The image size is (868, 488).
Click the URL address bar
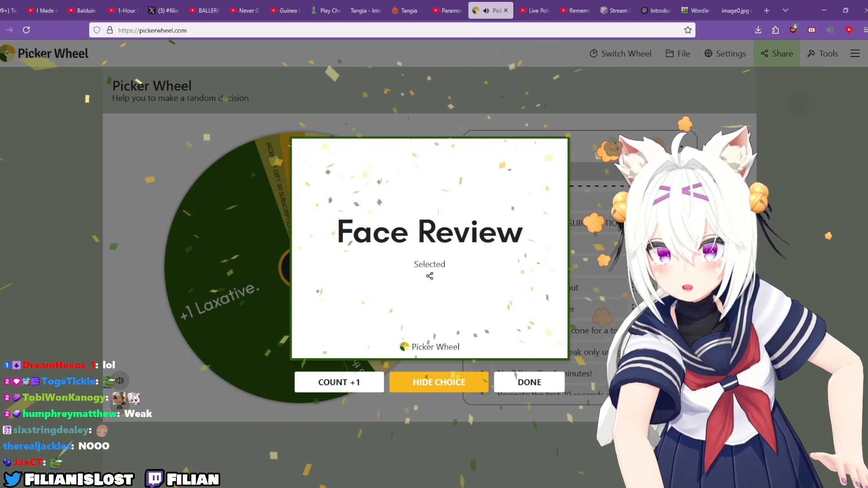pyautogui.click(x=392, y=30)
